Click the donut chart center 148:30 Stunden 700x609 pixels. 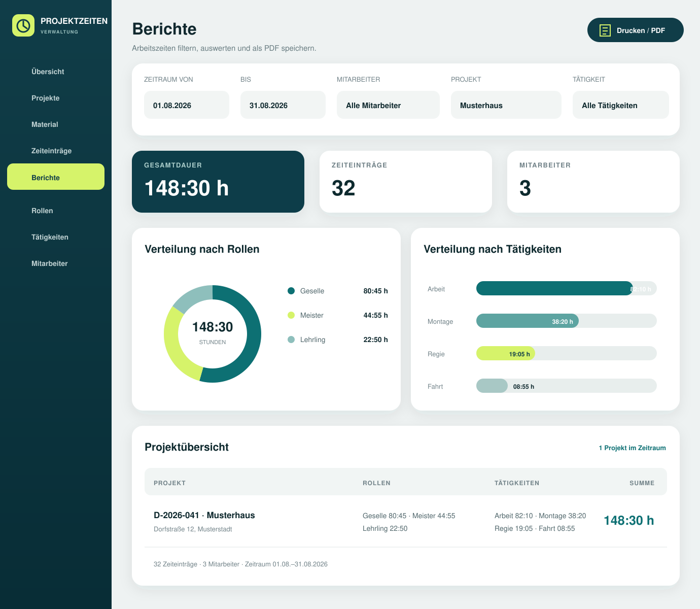tap(213, 332)
